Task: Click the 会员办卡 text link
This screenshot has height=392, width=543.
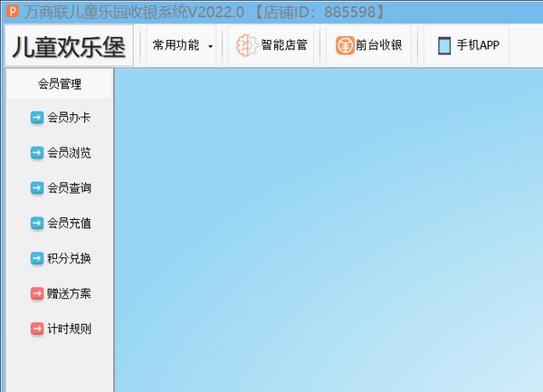Action: (x=69, y=117)
